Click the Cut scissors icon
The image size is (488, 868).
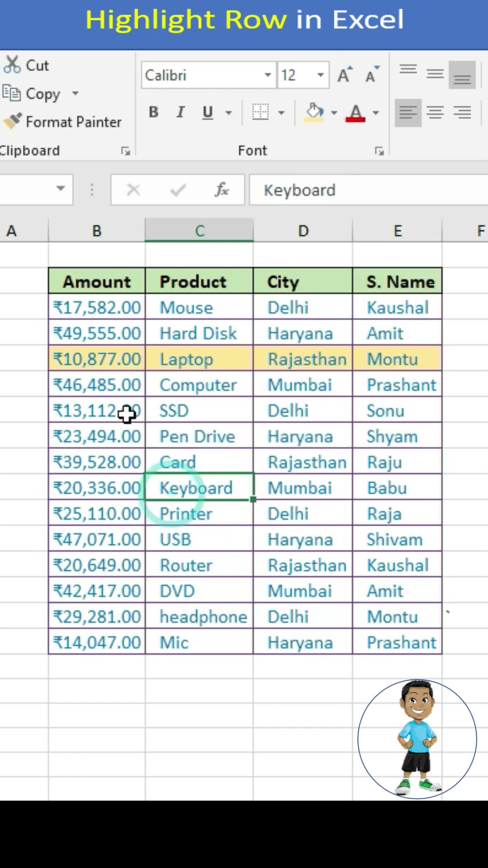pyautogui.click(x=12, y=65)
